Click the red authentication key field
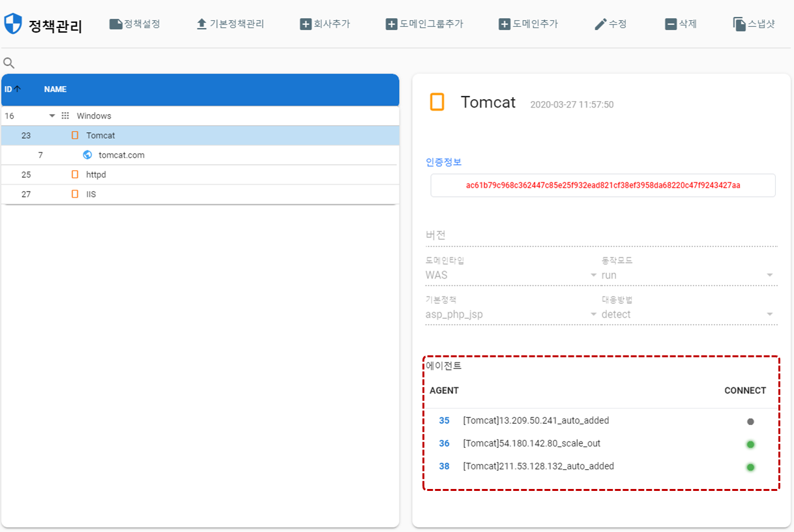This screenshot has width=794, height=532. pyautogui.click(x=603, y=185)
